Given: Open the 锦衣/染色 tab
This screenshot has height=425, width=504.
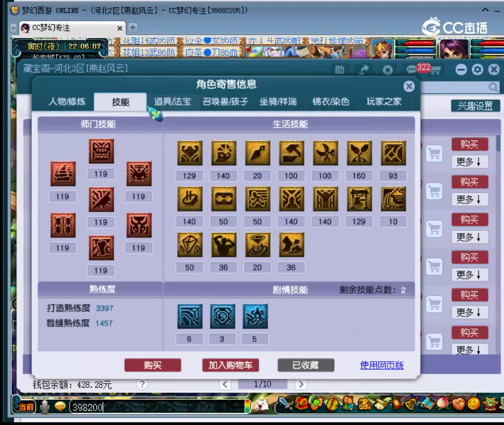Looking at the screenshot, I should [331, 102].
